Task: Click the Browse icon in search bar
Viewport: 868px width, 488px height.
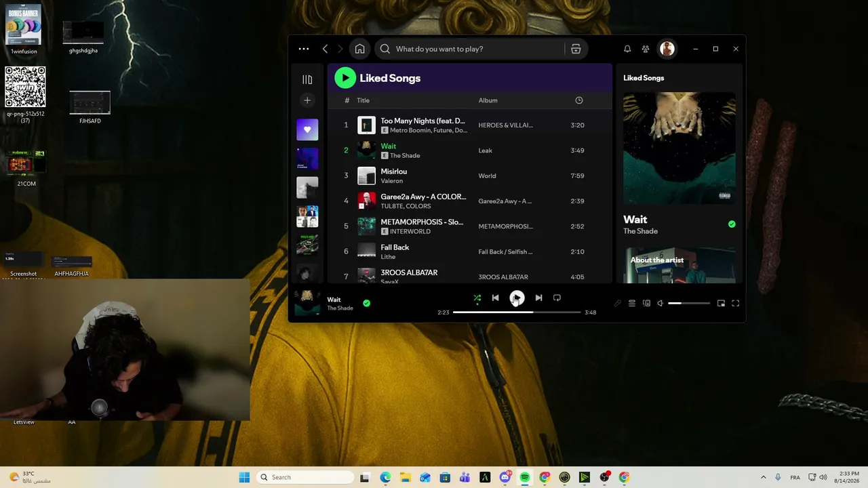Action: click(576, 49)
